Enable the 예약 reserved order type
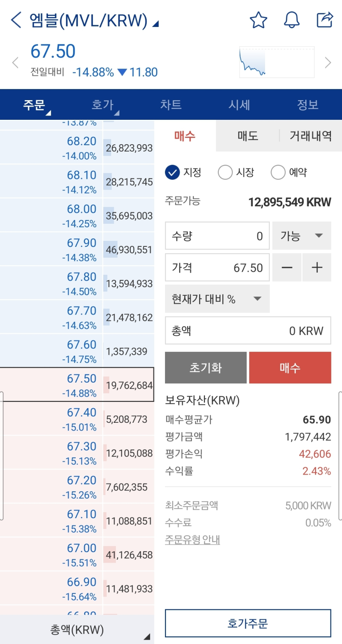Screen dimensions: 342x644 tap(278, 172)
